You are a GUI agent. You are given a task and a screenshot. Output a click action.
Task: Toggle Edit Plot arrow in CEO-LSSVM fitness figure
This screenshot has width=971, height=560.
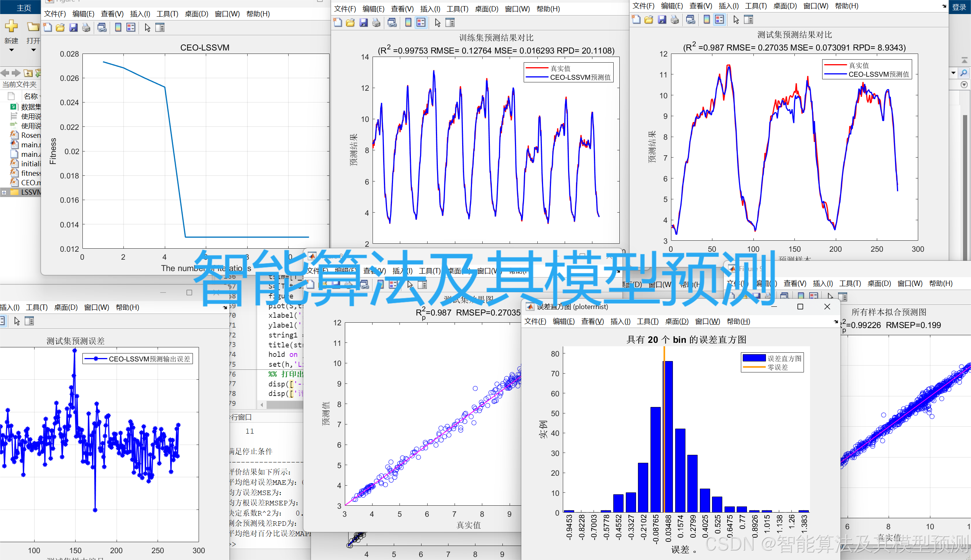point(147,28)
